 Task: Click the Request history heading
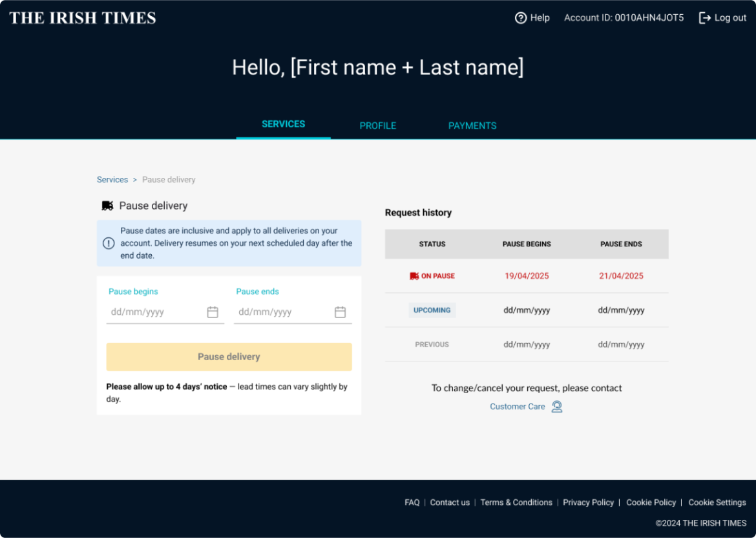(x=419, y=213)
